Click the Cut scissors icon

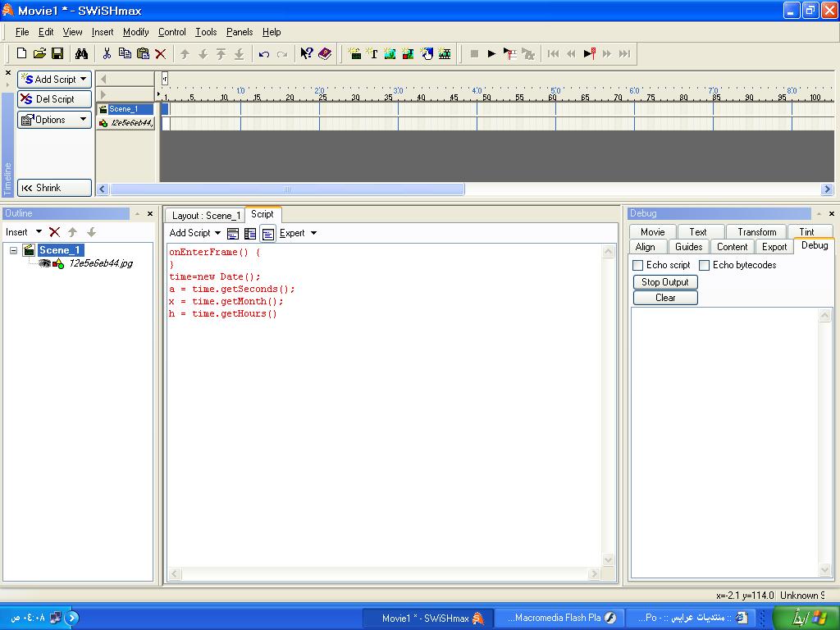pos(107,54)
